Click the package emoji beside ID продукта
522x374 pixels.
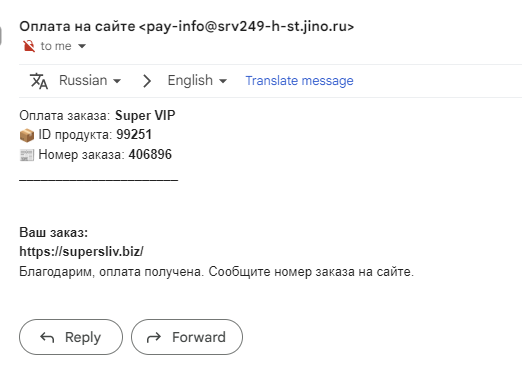pos(27,135)
